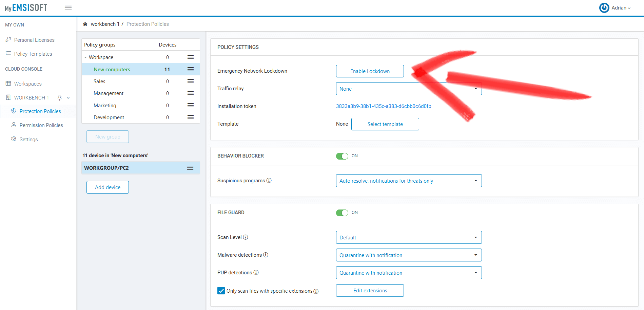
Task: Click the Policy Templates list icon
Action: point(8,53)
